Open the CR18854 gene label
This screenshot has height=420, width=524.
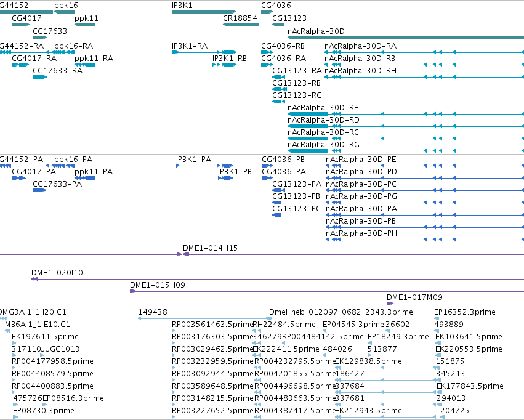pos(240,18)
